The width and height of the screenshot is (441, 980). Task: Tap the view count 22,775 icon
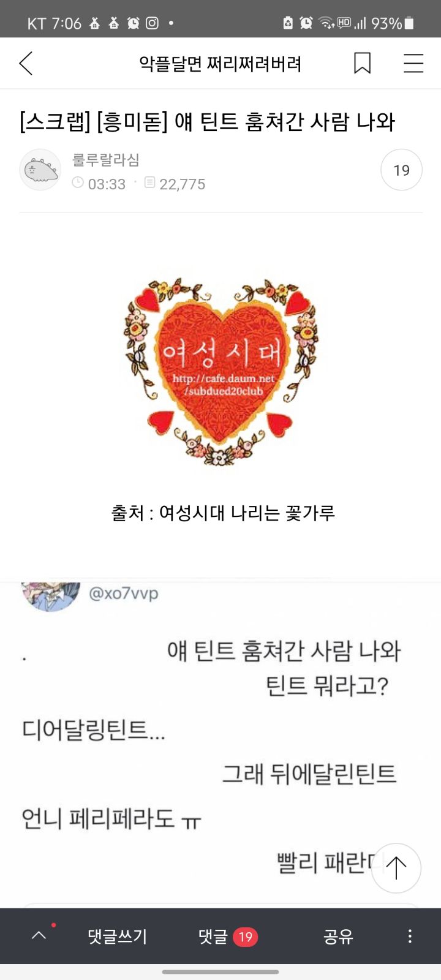click(149, 182)
